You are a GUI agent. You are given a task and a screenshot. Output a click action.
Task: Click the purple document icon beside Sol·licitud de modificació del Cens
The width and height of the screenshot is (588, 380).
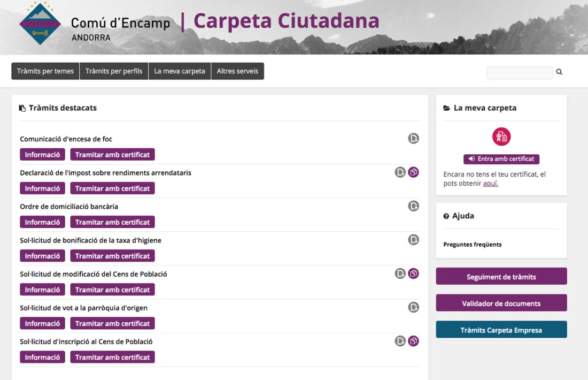(413, 273)
